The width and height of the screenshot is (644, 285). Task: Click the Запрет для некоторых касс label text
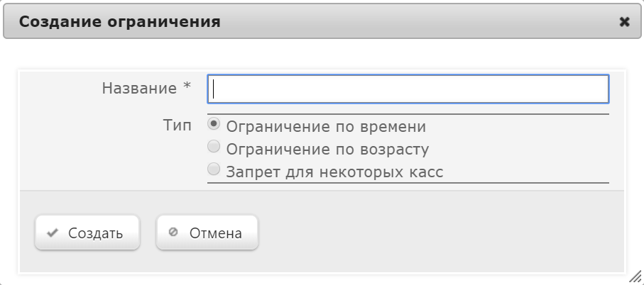click(334, 172)
